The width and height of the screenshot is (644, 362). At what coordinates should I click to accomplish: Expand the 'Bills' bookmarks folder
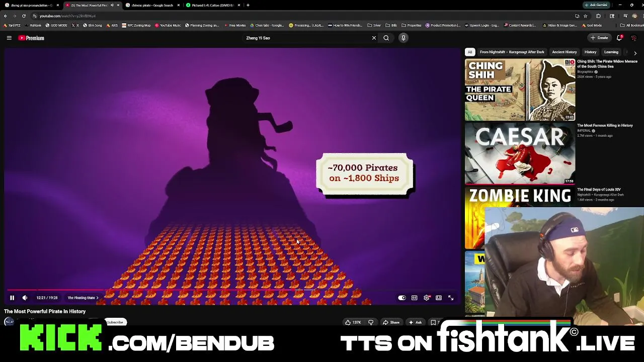pyautogui.click(x=391, y=25)
